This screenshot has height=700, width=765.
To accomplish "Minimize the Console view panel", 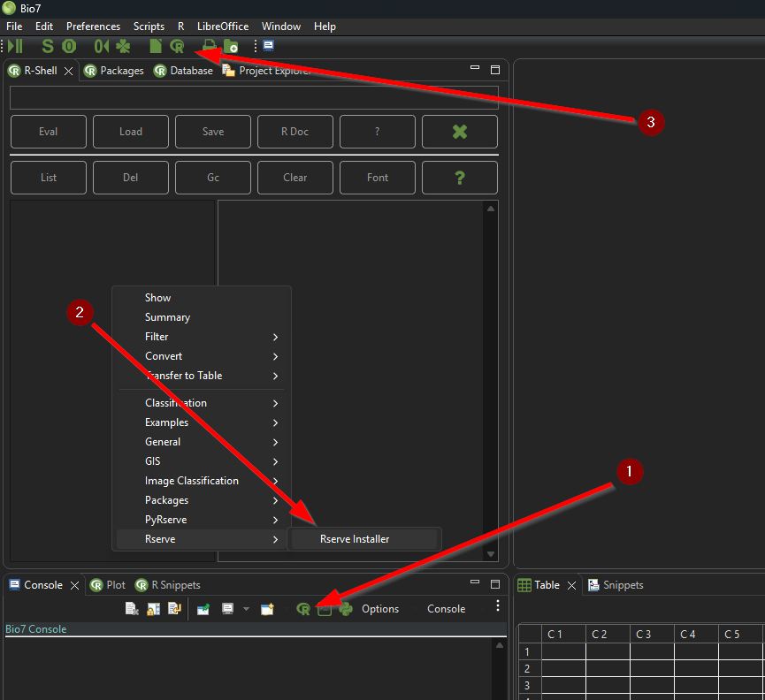I will click(x=475, y=582).
